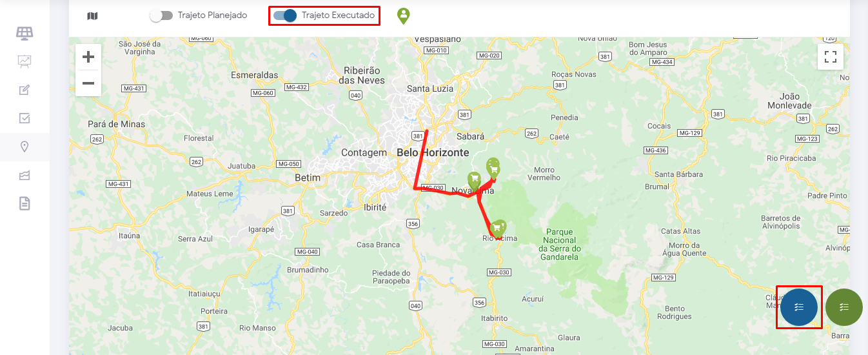Click the Belo Horizonte label on the map

(433, 153)
